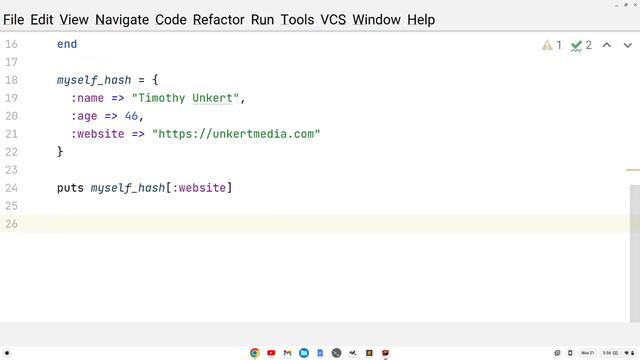
Task: Click the number 46 on line 20
Action: 131,116
